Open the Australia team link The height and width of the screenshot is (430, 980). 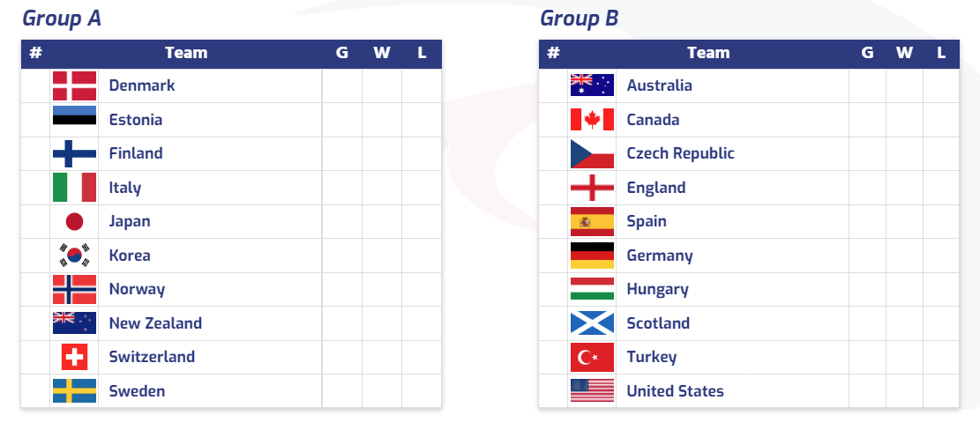660,85
